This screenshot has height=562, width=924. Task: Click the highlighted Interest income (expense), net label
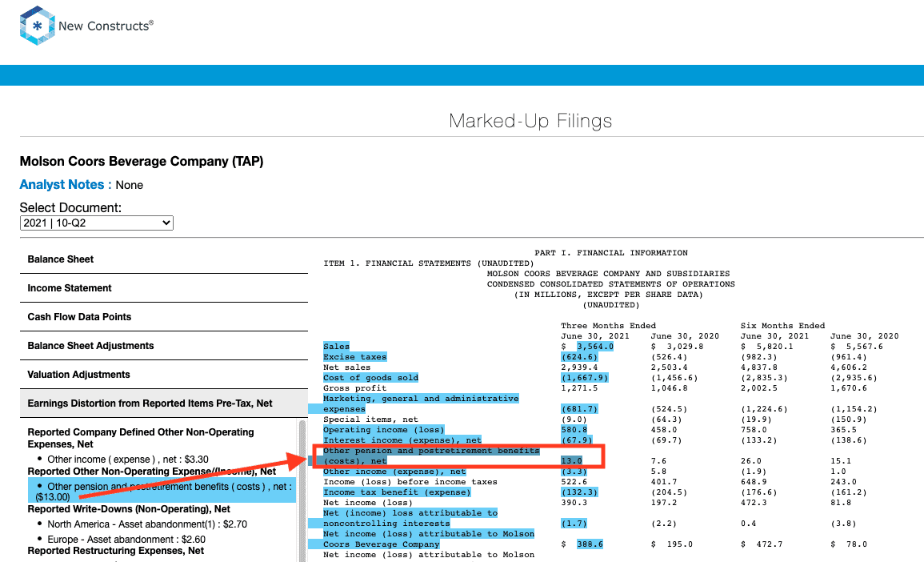click(402, 440)
